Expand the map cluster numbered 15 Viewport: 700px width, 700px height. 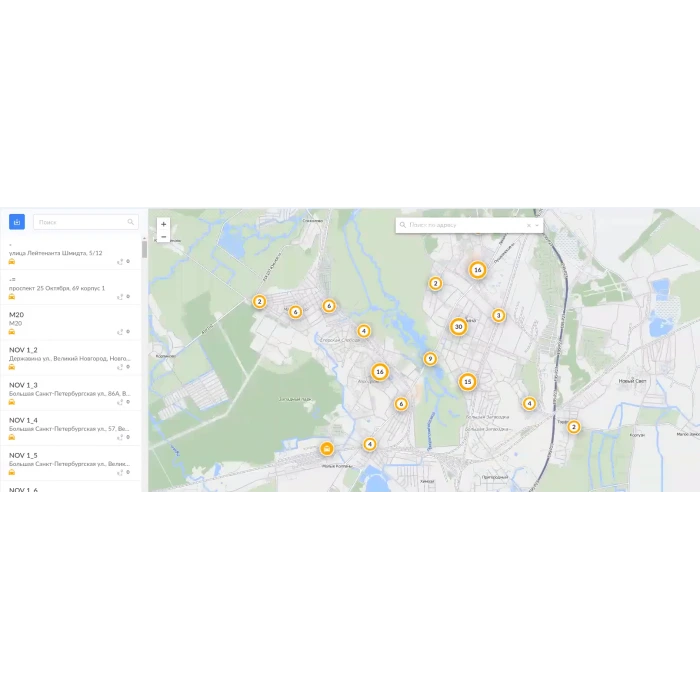[x=467, y=382]
